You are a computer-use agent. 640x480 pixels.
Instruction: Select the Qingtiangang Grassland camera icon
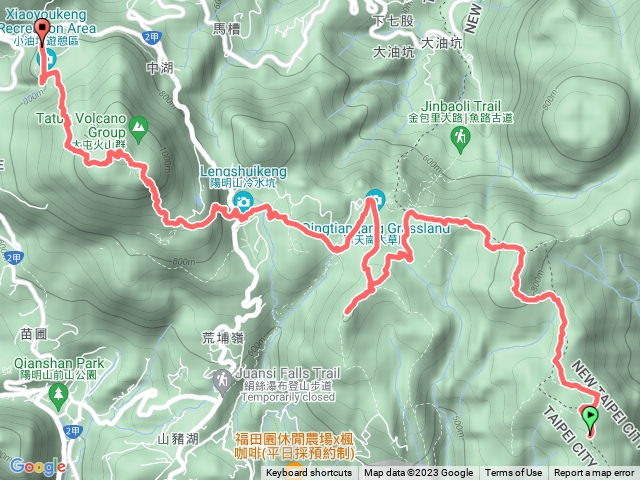pos(377,200)
